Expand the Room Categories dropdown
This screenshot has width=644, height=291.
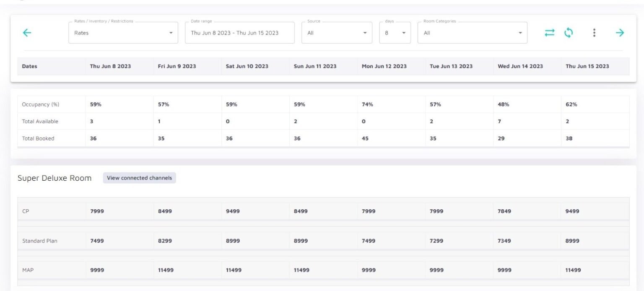click(x=472, y=33)
